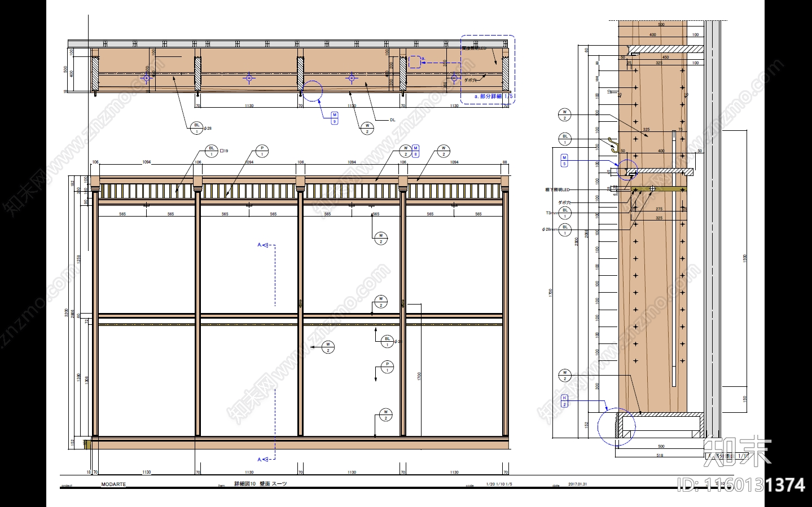Image resolution: width=812 pixels, height=507 pixels.
Task: Click the 518 dimension under the section base
Action: tap(660, 455)
